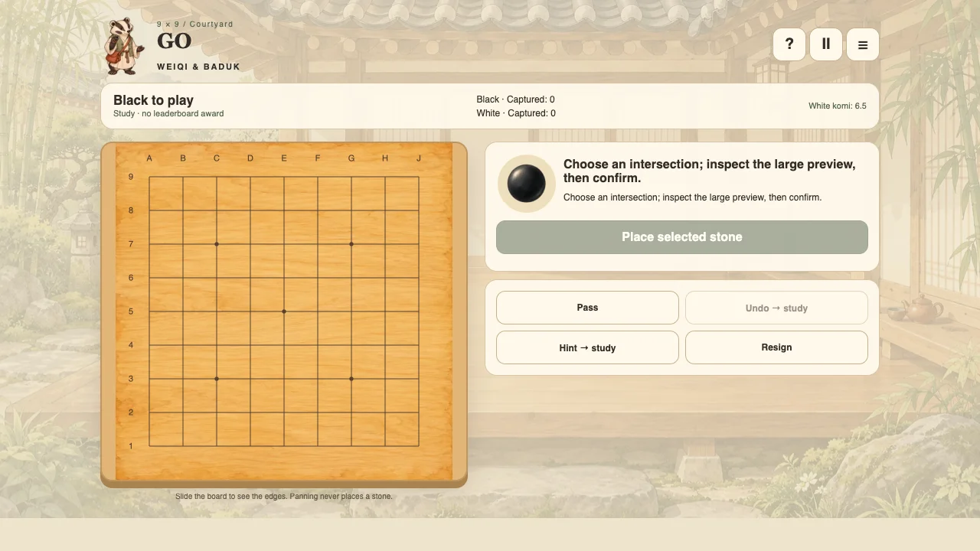
Task: Click 'Study · no leaderboard award' text
Action: (168, 114)
